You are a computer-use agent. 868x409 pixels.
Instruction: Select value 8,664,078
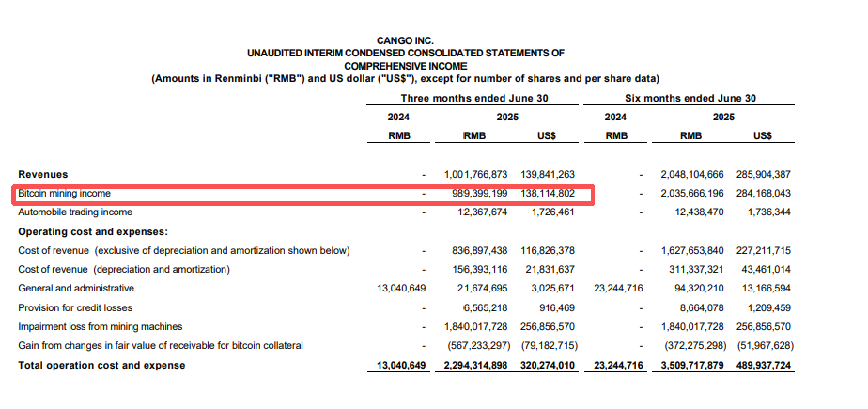click(702, 307)
